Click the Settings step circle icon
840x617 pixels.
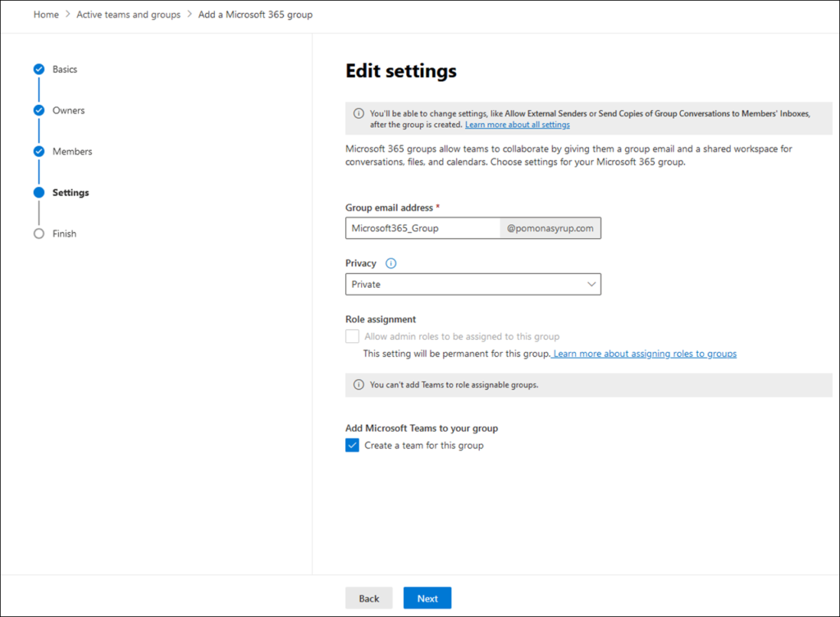click(x=39, y=192)
